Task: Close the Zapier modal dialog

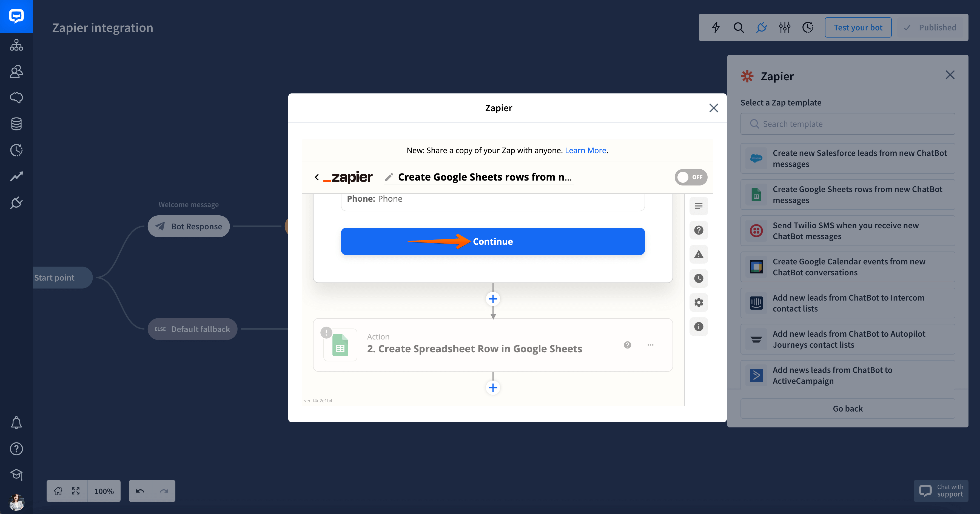Action: [714, 108]
